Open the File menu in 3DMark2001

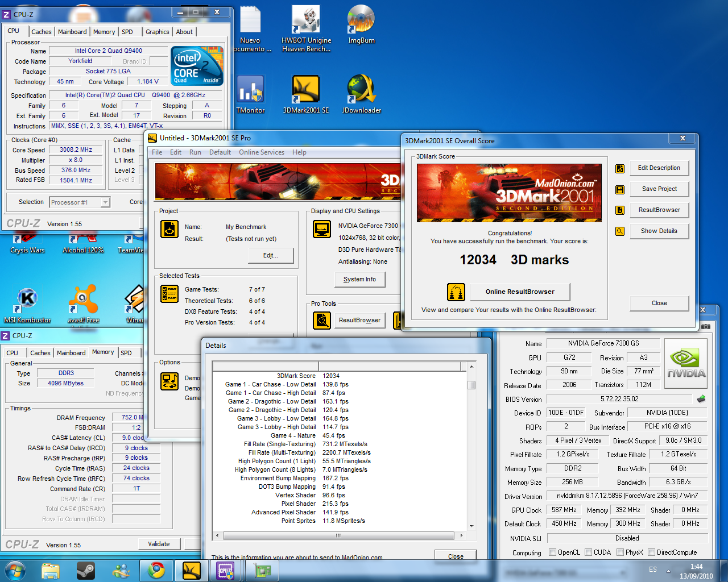click(x=157, y=152)
